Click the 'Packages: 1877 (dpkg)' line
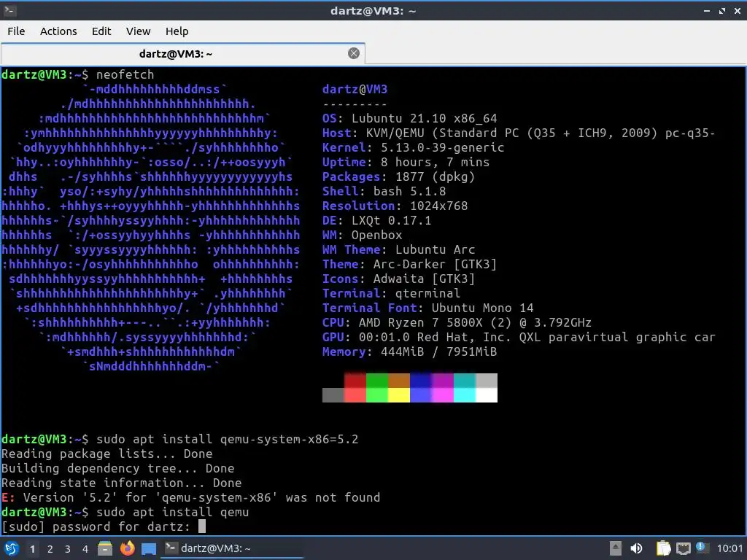Viewport: 747px width, 560px height. (399, 176)
